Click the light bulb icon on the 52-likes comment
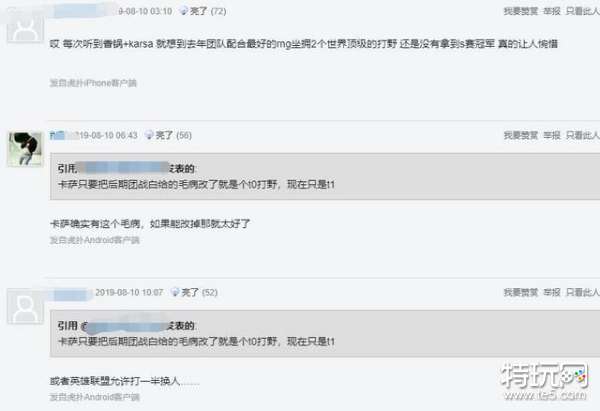Screen dimensions: 600x411 [175, 292]
